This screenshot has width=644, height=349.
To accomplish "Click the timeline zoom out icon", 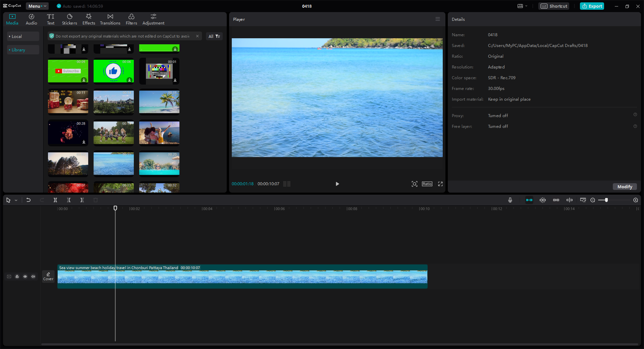I will [x=593, y=200].
